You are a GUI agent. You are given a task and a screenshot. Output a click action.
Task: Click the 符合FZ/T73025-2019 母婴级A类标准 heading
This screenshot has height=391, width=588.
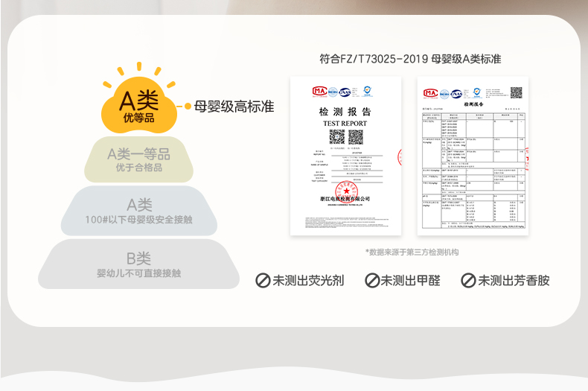tap(410, 59)
